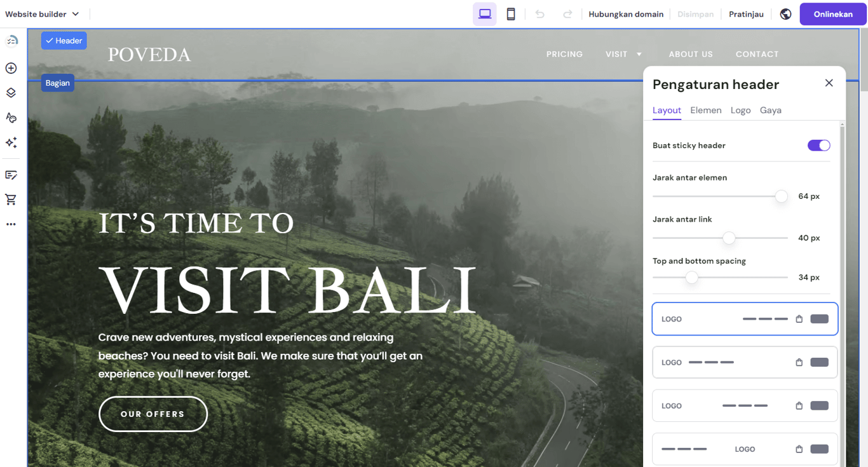
Task: Select the Pages and layers icon
Action: click(10, 93)
